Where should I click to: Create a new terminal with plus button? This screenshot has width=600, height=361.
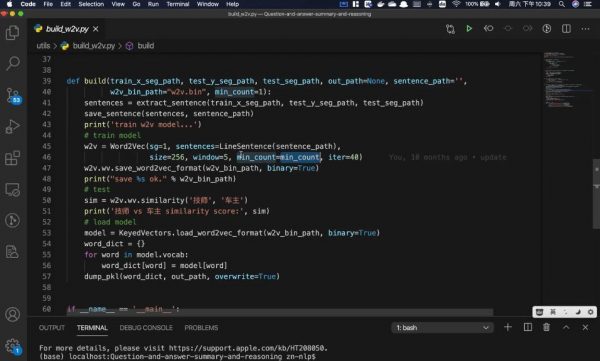point(508,327)
